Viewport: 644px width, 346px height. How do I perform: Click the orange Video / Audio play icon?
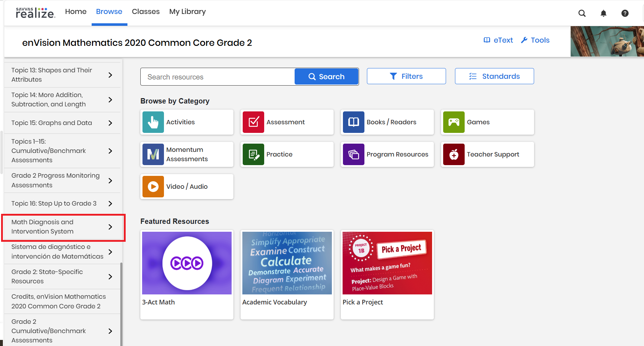pyautogui.click(x=153, y=187)
